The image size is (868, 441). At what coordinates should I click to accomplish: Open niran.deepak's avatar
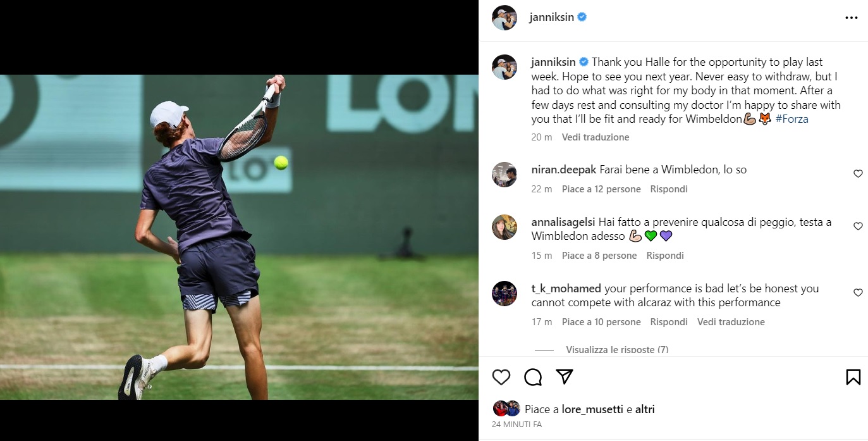coord(504,175)
